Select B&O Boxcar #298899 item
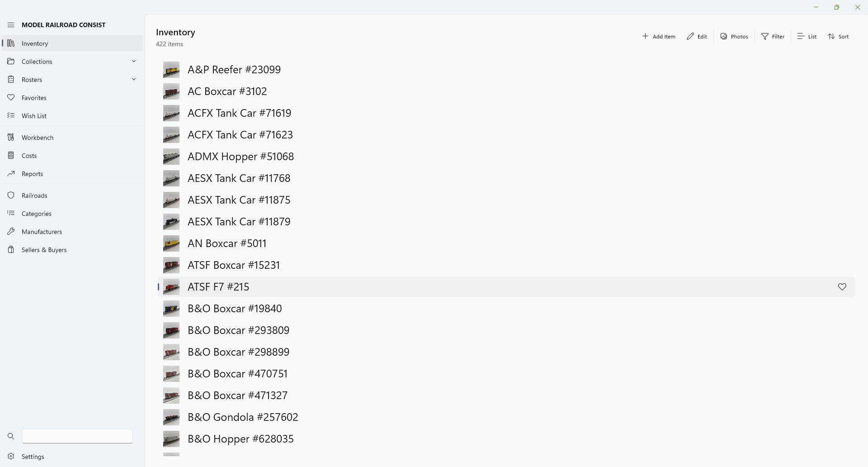 point(506,352)
